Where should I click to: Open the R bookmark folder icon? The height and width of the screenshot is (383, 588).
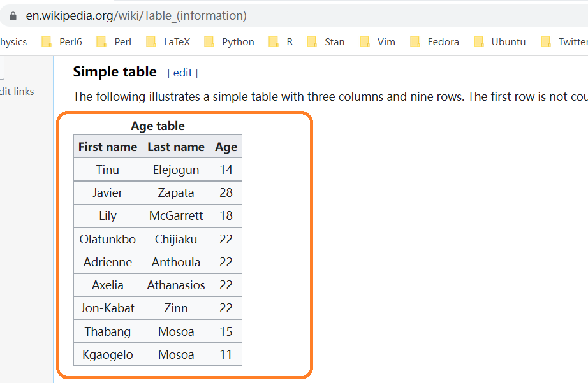pyautogui.click(x=274, y=42)
